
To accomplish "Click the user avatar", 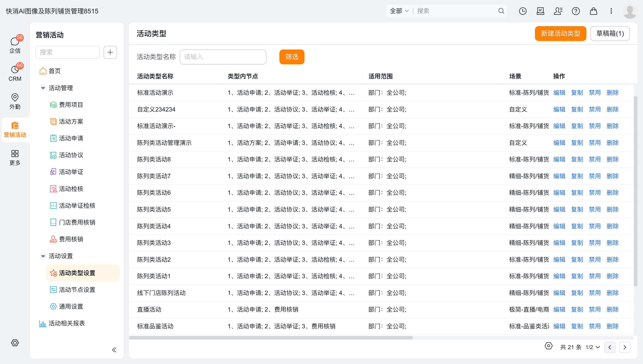I will (630, 11).
